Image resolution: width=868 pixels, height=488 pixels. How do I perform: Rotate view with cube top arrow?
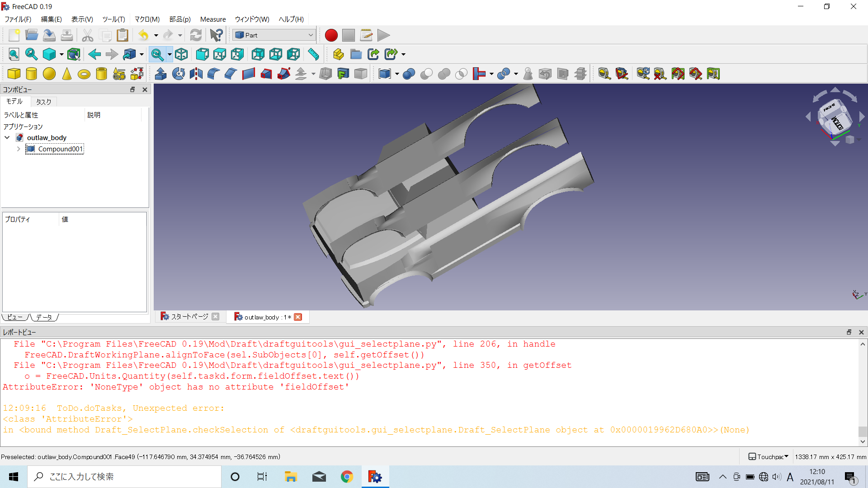coord(835,90)
